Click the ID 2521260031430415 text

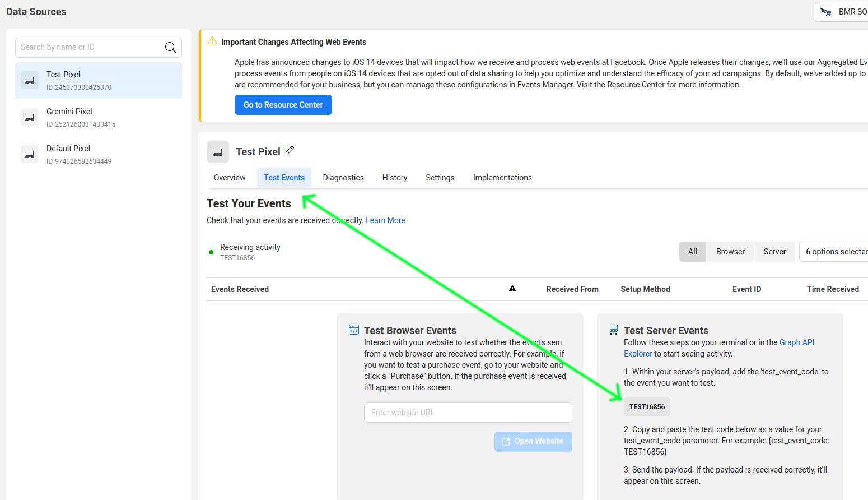coord(81,124)
